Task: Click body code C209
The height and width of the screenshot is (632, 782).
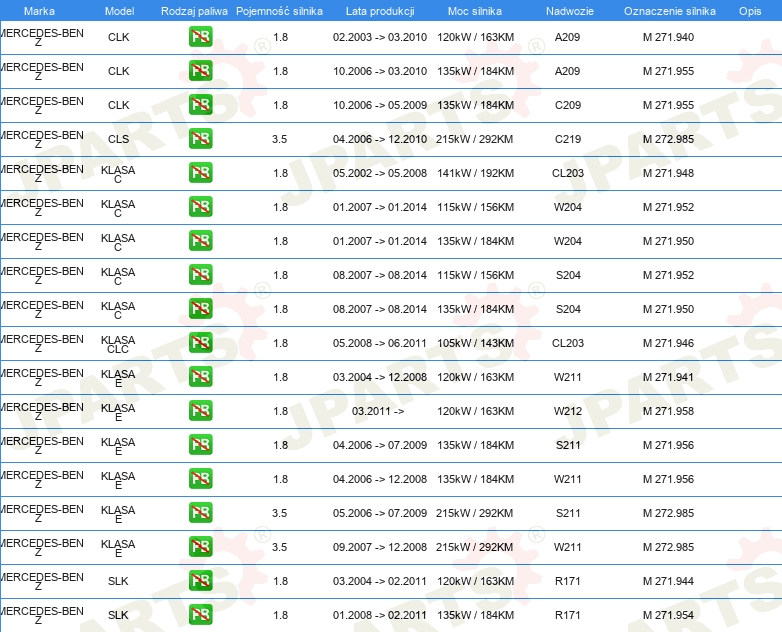Action: tap(568, 105)
